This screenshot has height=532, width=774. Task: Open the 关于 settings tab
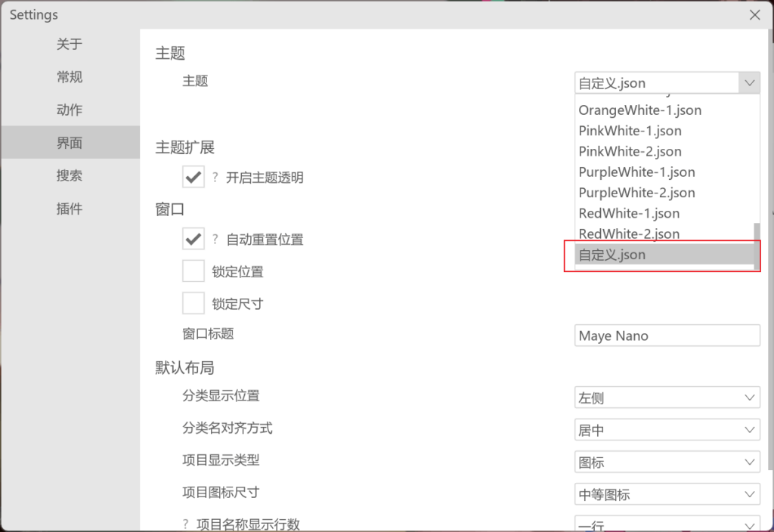tap(70, 45)
